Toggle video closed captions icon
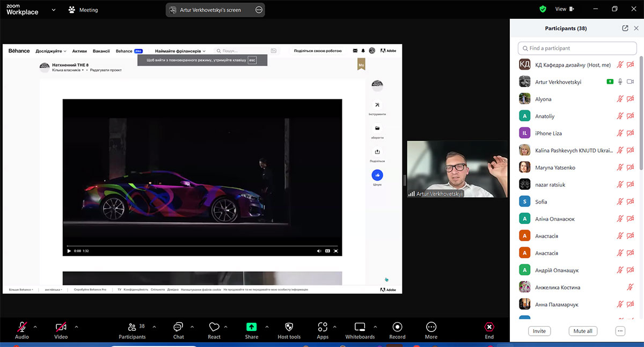The width and height of the screenshot is (644, 347). pos(327,251)
